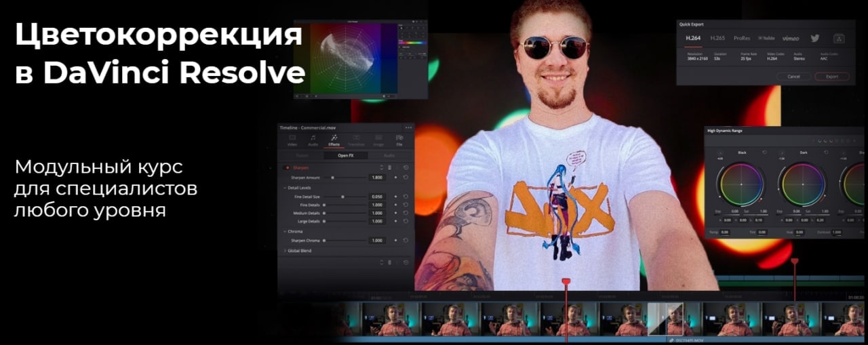Reset the Dark zone wheel

825,153
